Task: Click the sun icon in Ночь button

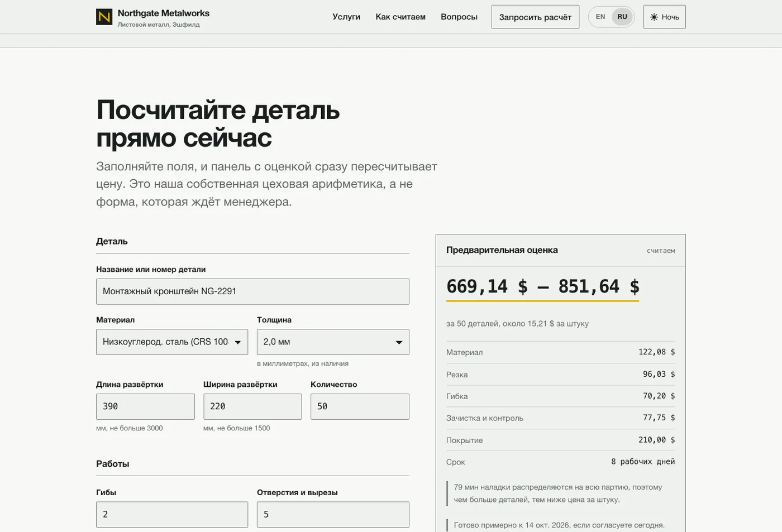Action: coord(654,17)
